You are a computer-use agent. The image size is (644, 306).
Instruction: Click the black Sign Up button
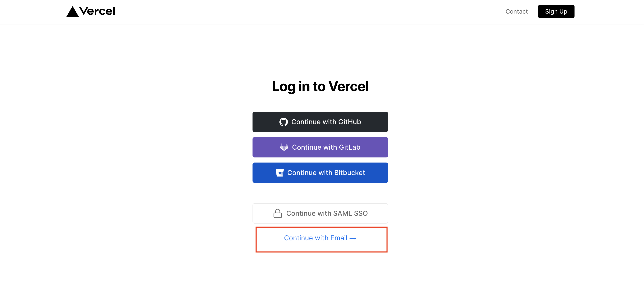coord(556,11)
